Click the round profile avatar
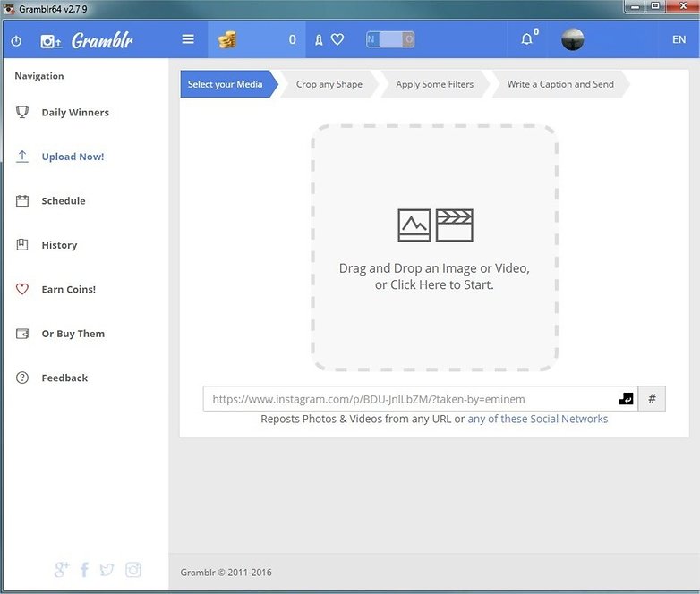700x594 pixels. point(572,39)
